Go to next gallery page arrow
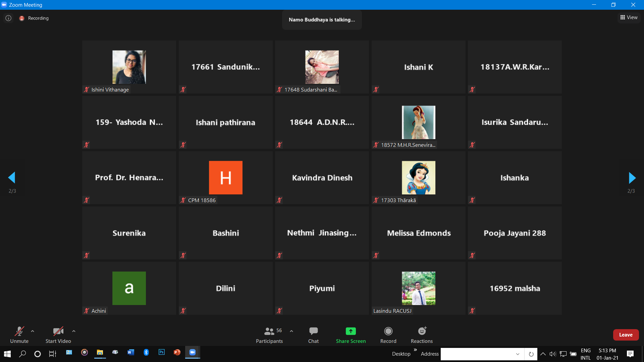The image size is (644, 362). (632, 178)
